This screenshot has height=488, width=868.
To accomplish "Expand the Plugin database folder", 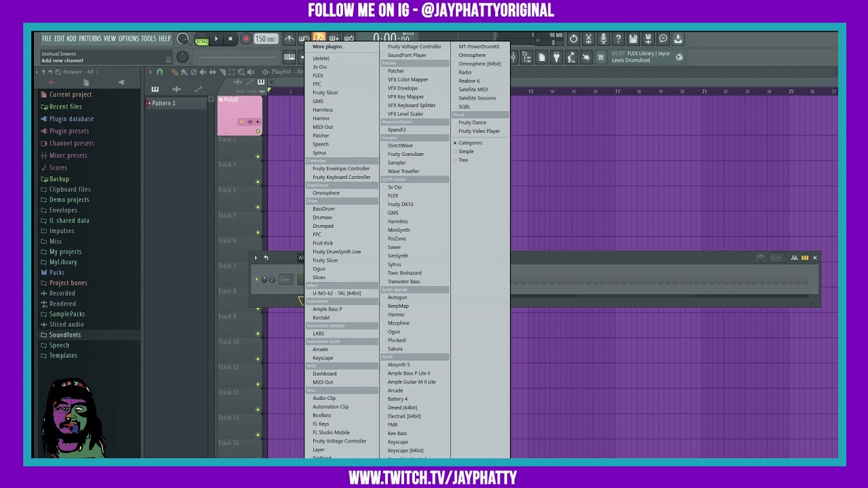I will [x=71, y=119].
